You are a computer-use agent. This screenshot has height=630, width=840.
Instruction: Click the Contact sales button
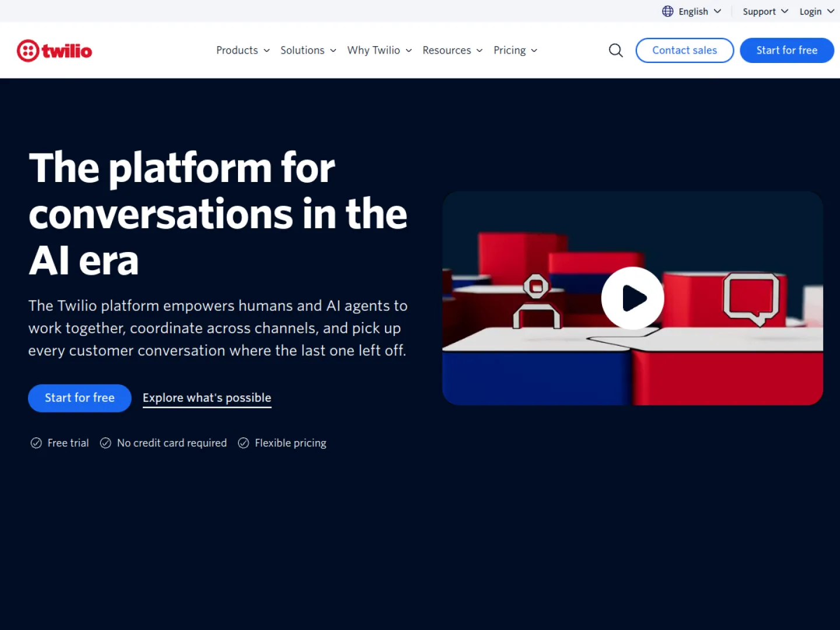[684, 50]
